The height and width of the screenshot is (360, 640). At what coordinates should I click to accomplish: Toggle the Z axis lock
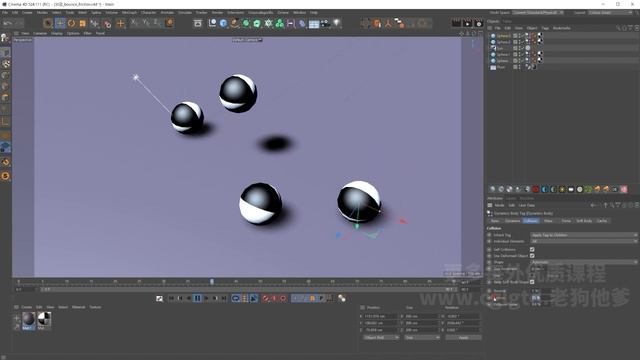click(158, 23)
